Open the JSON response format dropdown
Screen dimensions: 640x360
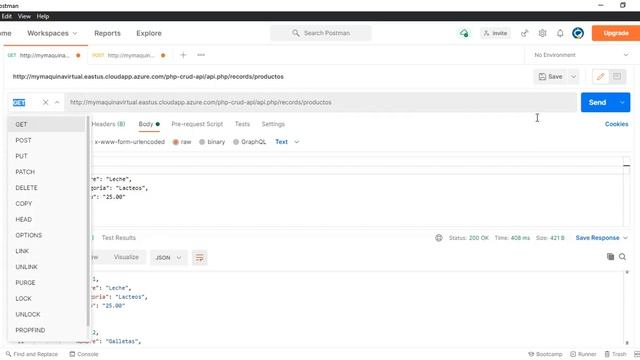click(x=168, y=258)
